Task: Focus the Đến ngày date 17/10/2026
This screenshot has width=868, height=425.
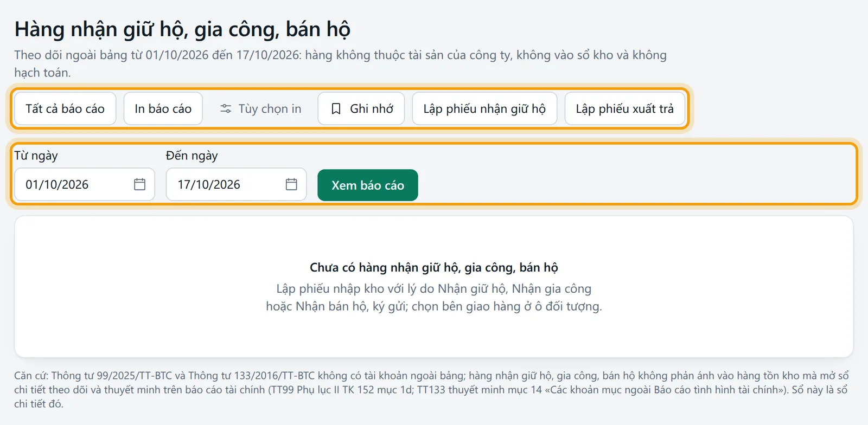Action: point(237,184)
